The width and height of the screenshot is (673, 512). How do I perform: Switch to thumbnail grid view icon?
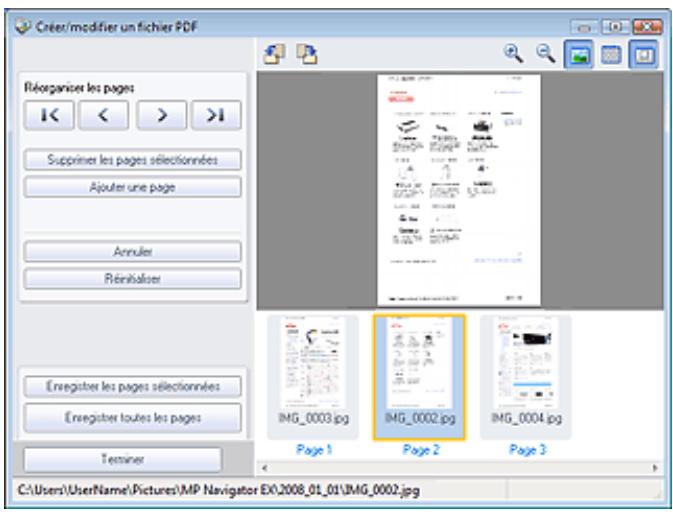click(x=611, y=55)
